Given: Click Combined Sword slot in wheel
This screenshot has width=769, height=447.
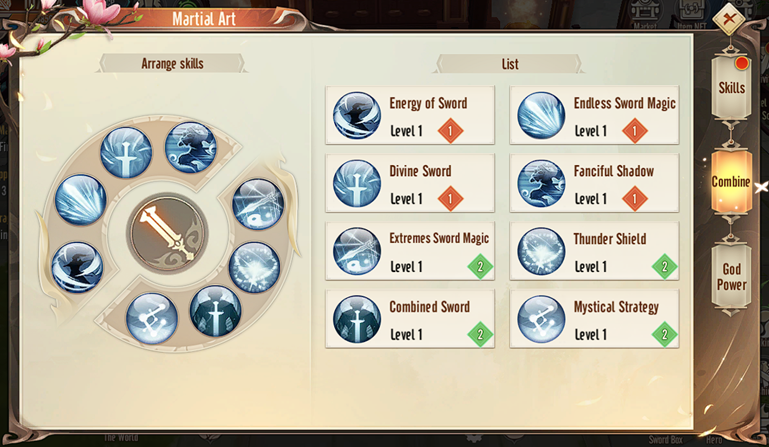Looking at the screenshot, I should coord(215,311).
